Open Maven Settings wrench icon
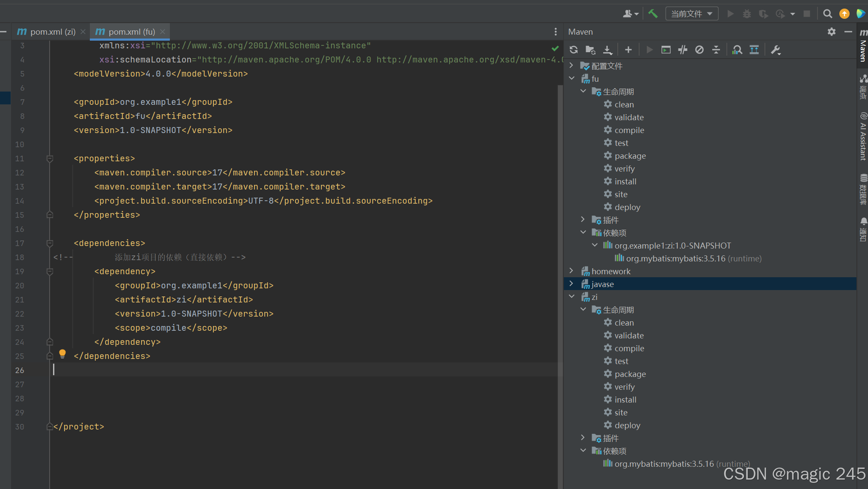The width and height of the screenshot is (868, 489). (x=775, y=50)
